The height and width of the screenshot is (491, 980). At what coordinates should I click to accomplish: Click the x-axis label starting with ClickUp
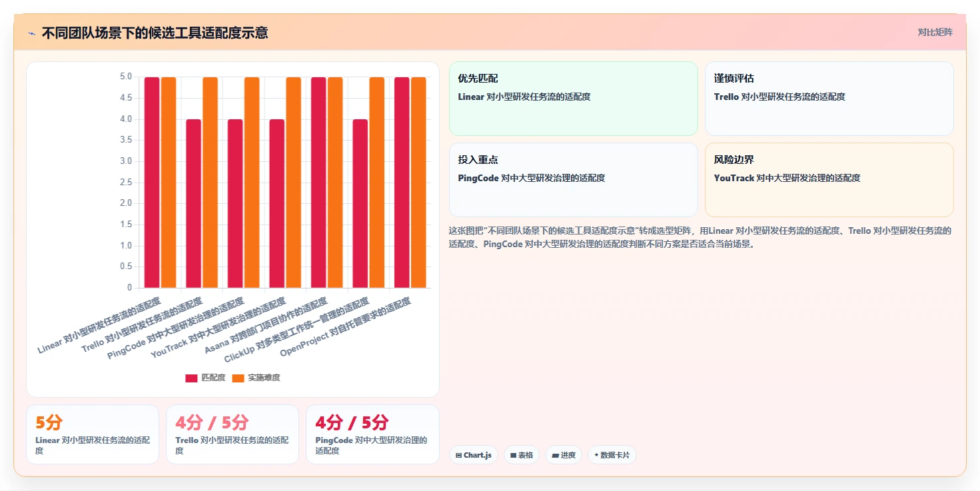pos(296,330)
